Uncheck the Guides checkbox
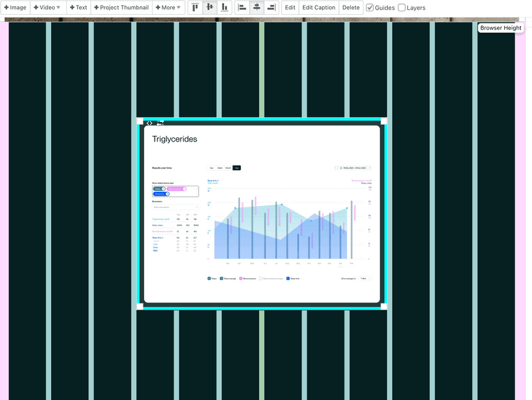 [370, 8]
